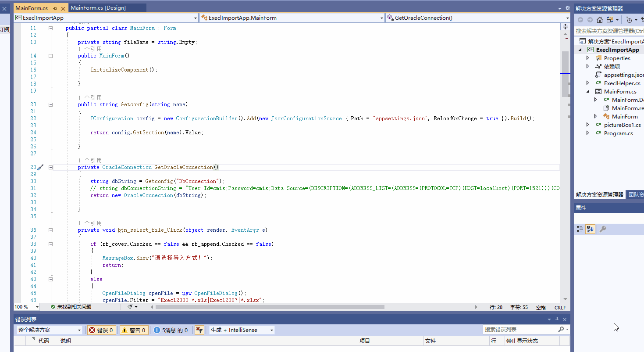
Task: Click the screwdriver quick actions icon on line 28
Action: point(40,167)
